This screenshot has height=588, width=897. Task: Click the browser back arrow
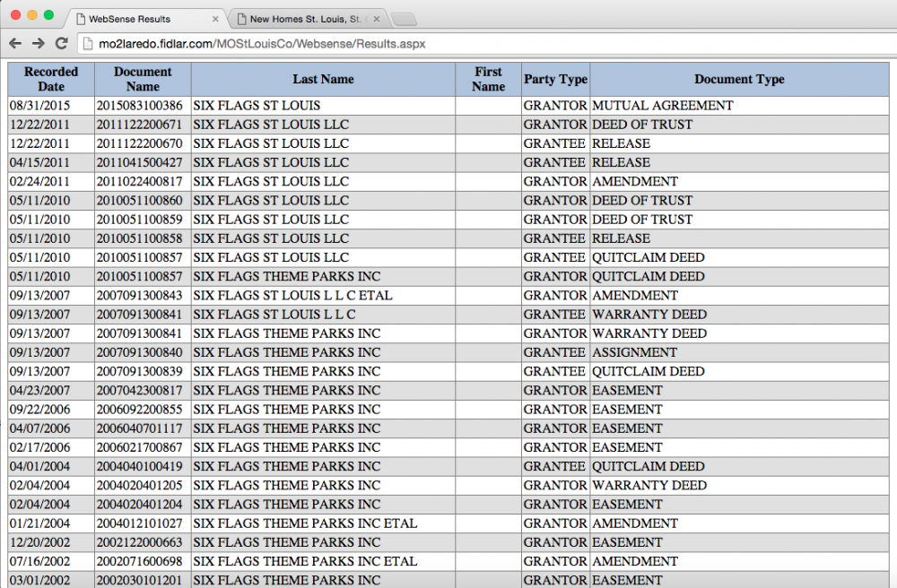pos(15,43)
